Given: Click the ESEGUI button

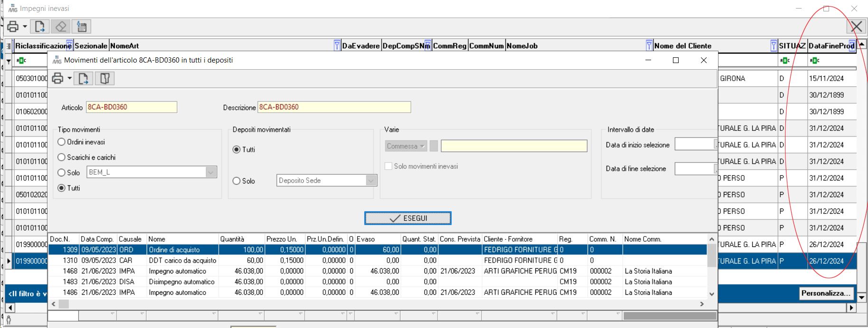Looking at the screenshot, I should [408, 218].
